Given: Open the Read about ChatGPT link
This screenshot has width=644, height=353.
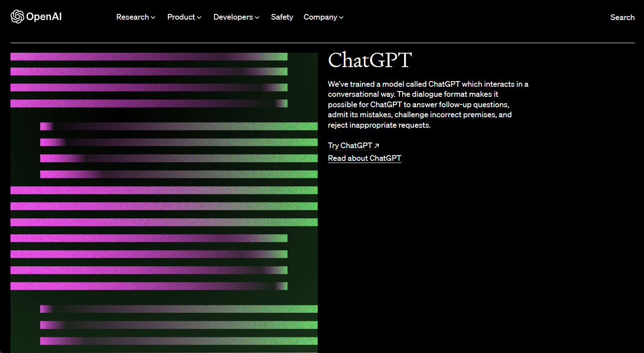Looking at the screenshot, I should pyautogui.click(x=364, y=158).
